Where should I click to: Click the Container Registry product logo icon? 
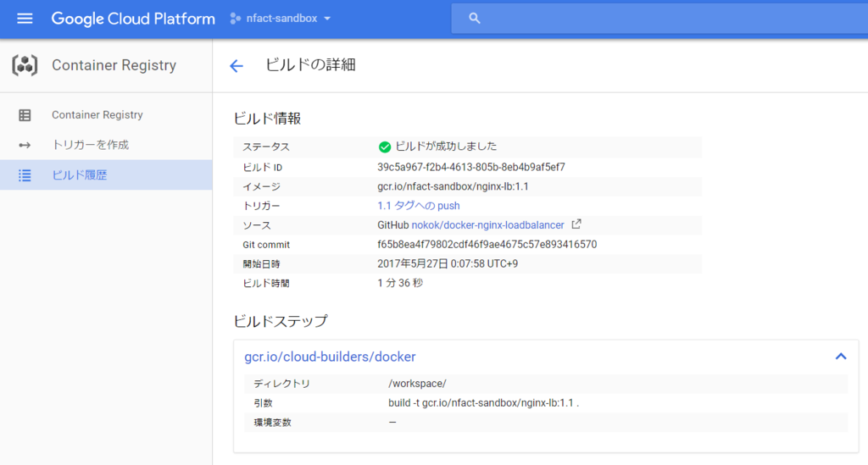25,65
